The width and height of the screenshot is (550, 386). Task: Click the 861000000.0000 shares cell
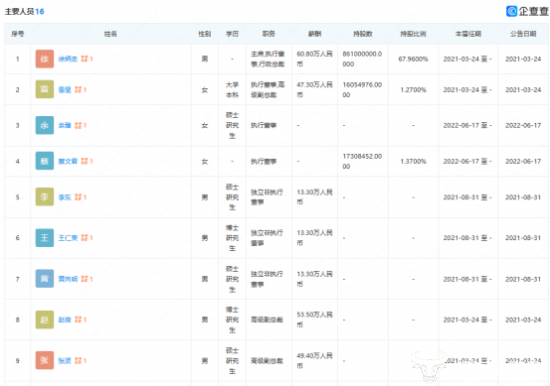362,59
